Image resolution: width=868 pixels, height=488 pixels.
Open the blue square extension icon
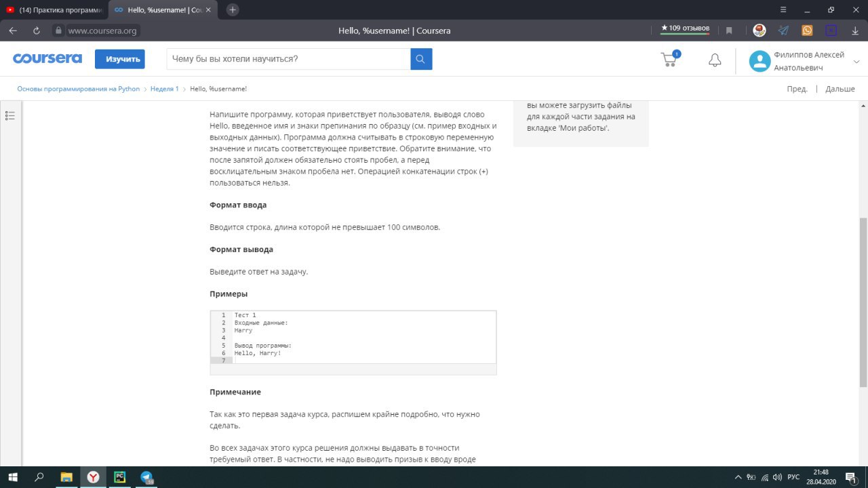(x=831, y=30)
